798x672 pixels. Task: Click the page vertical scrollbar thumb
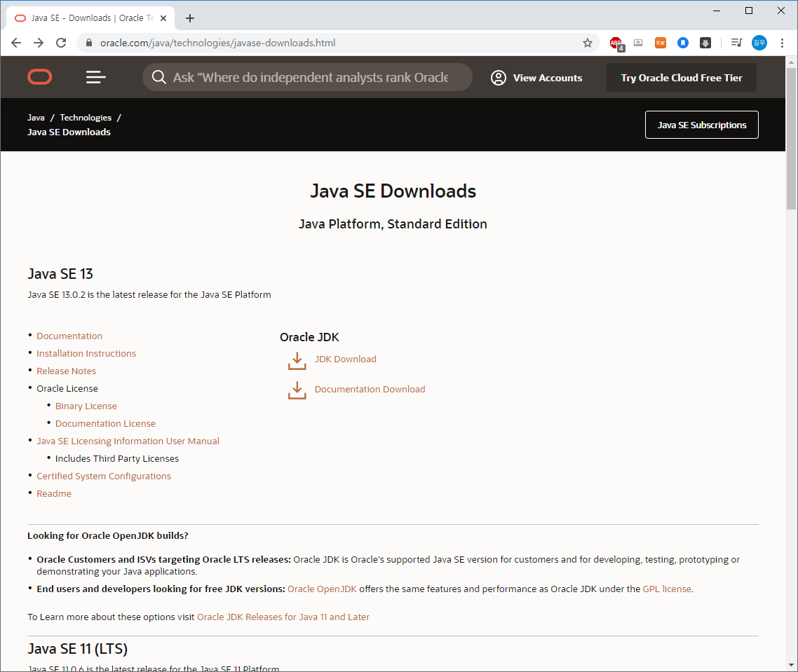click(x=791, y=138)
